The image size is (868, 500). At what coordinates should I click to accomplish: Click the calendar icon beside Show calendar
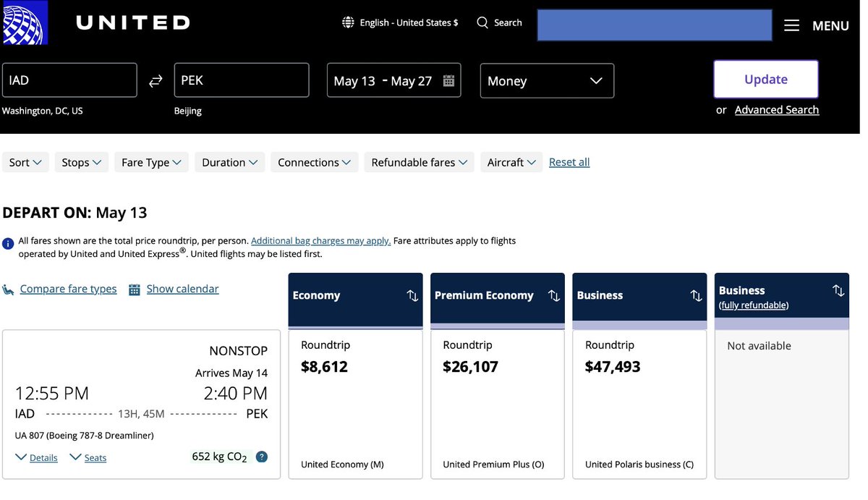pos(135,289)
